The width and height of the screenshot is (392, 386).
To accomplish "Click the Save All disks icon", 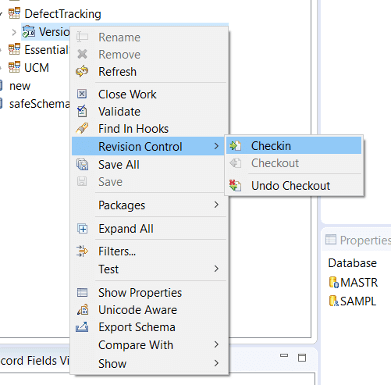I will click(82, 165).
